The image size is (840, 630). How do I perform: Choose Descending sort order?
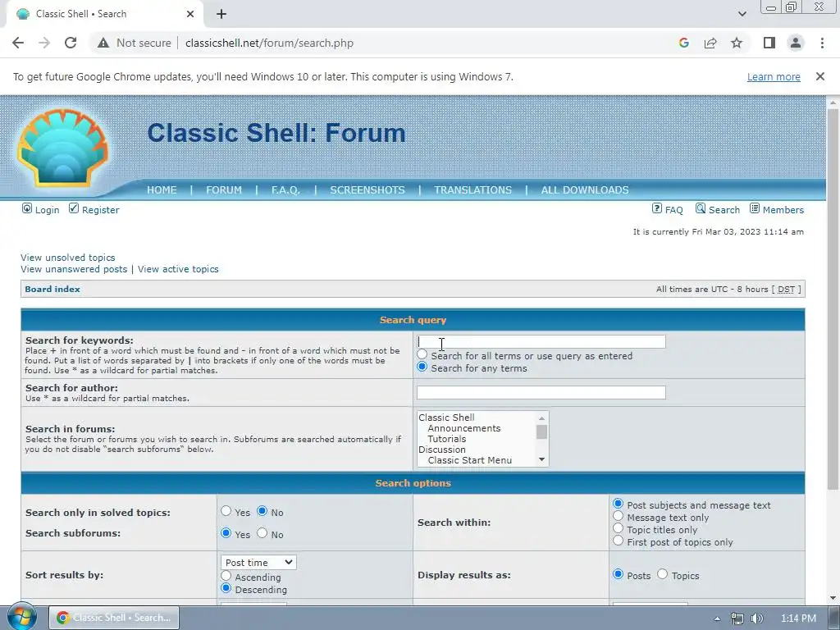point(226,588)
